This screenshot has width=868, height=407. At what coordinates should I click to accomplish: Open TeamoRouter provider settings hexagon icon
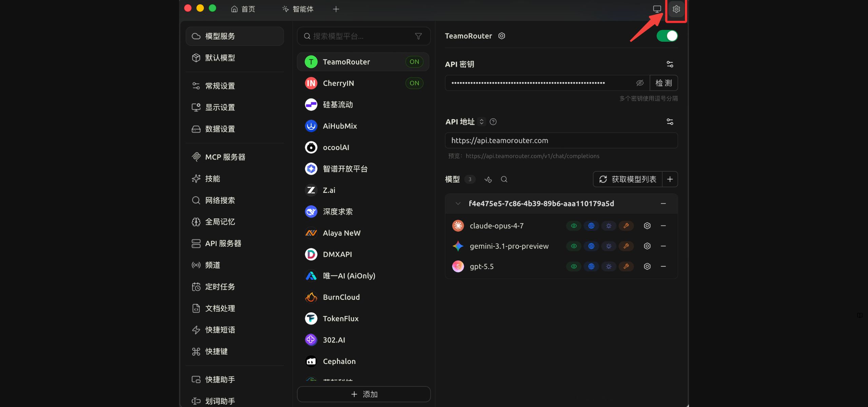click(502, 36)
